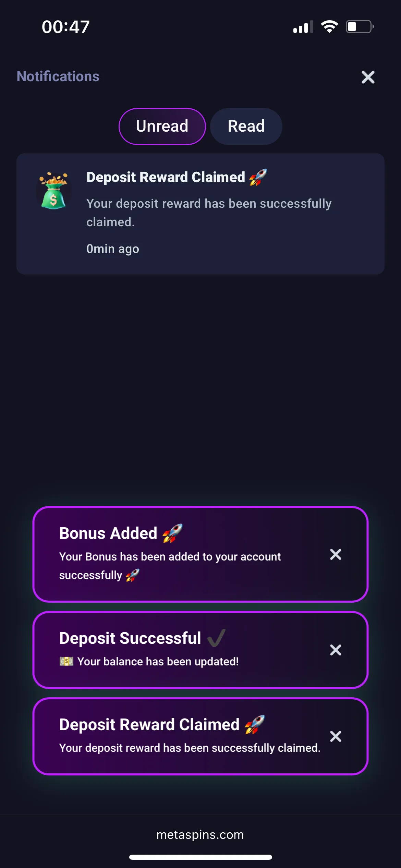Switch to the Read tab
Screen dimensions: 401x868
[x=246, y=126]
